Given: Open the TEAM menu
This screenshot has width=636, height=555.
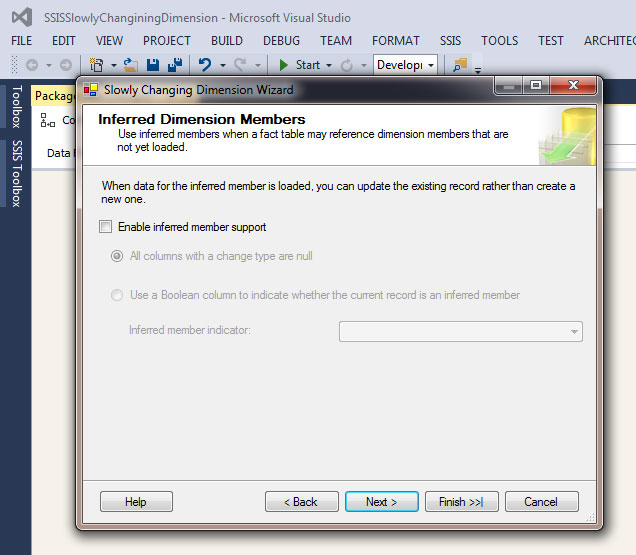Looking at the screenshot, I should click(336, 41).
